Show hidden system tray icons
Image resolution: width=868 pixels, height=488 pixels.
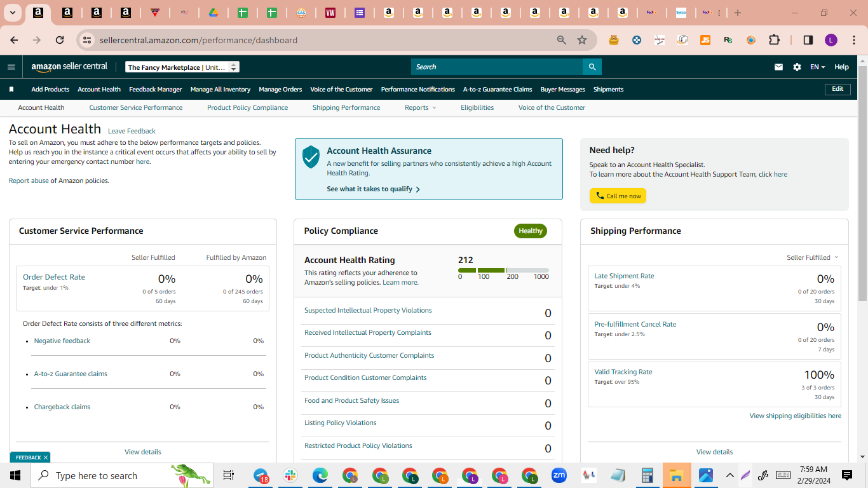[730, 475]
